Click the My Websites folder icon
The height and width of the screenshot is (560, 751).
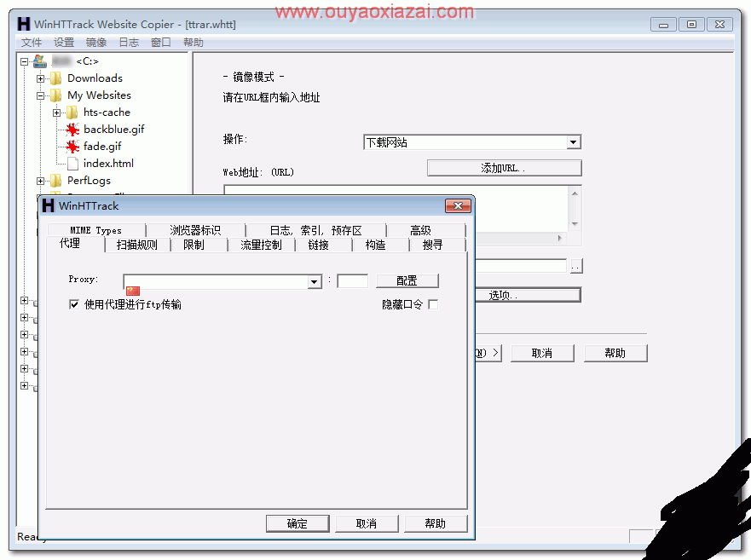click(56, 95)
